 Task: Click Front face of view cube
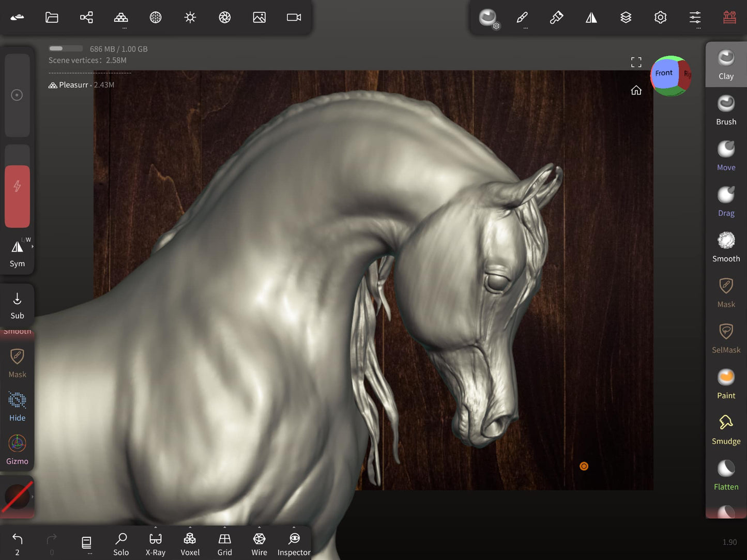664,73
